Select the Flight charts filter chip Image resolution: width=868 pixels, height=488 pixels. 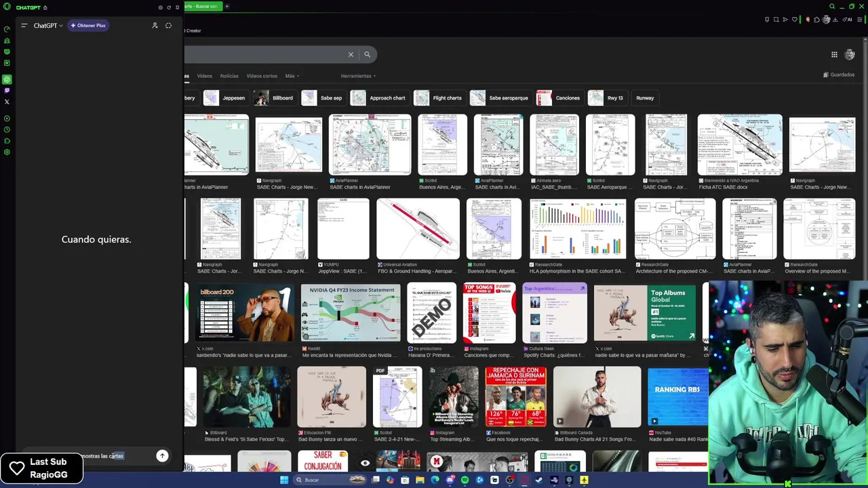click(x=439, y=98)
